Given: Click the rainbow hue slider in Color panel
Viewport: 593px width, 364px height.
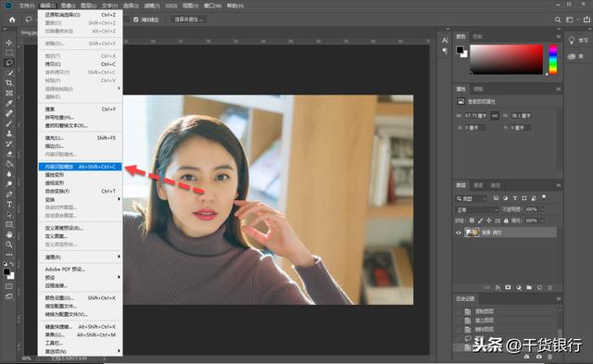Looking at the screenshot, I should coord(553,59).
